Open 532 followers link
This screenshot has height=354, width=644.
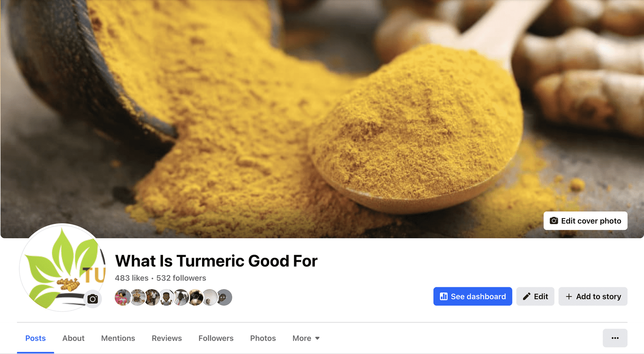pos(181,278)
